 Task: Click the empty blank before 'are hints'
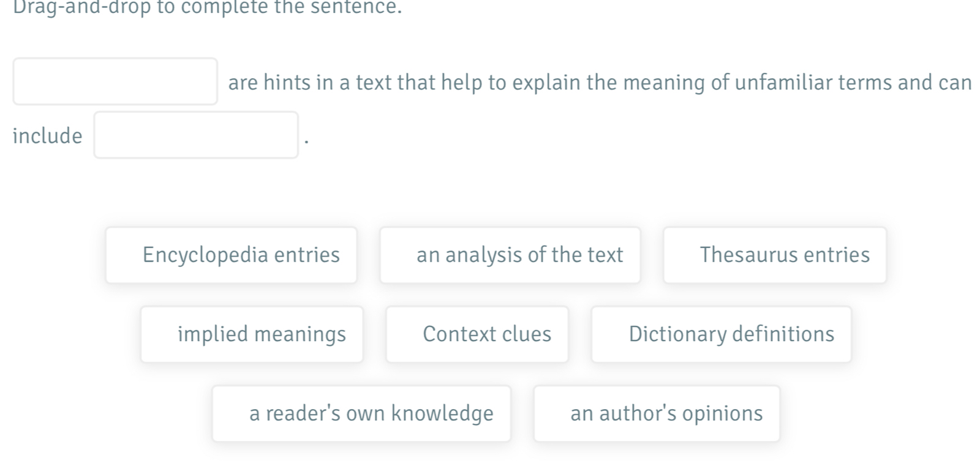coord(115,81)
